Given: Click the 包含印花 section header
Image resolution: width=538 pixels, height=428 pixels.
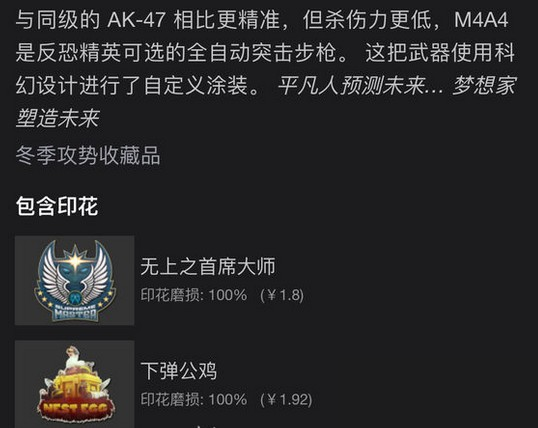Looking at the screenshot, I should pos(57,206).
